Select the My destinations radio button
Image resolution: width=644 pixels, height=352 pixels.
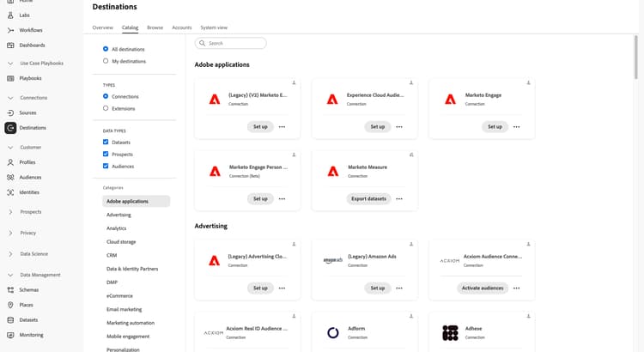[x=106, y=61]
